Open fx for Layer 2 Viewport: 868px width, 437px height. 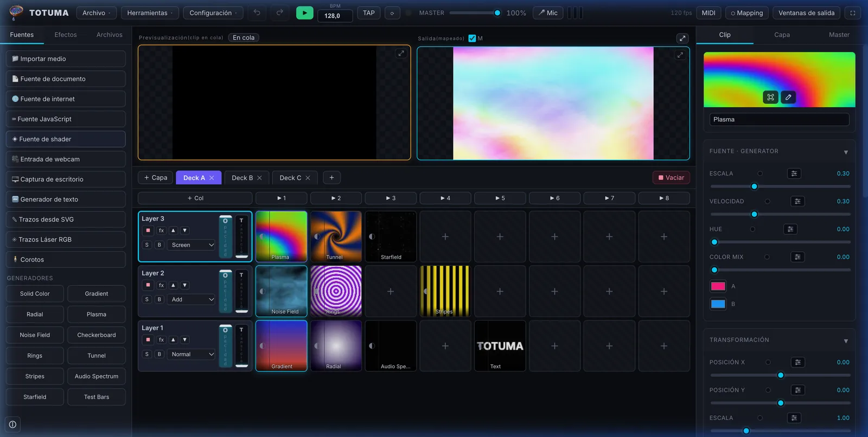pyautogui.click(x=161, y=285)
